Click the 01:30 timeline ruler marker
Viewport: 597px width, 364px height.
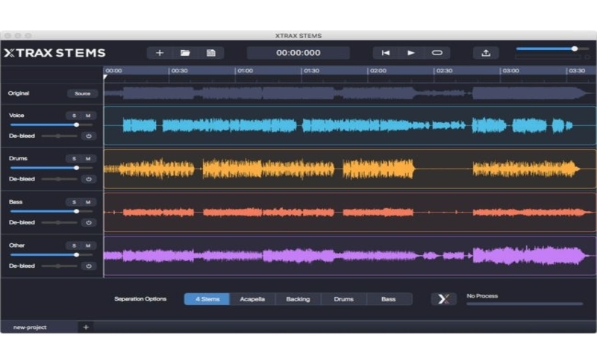[x=311, y=71]
